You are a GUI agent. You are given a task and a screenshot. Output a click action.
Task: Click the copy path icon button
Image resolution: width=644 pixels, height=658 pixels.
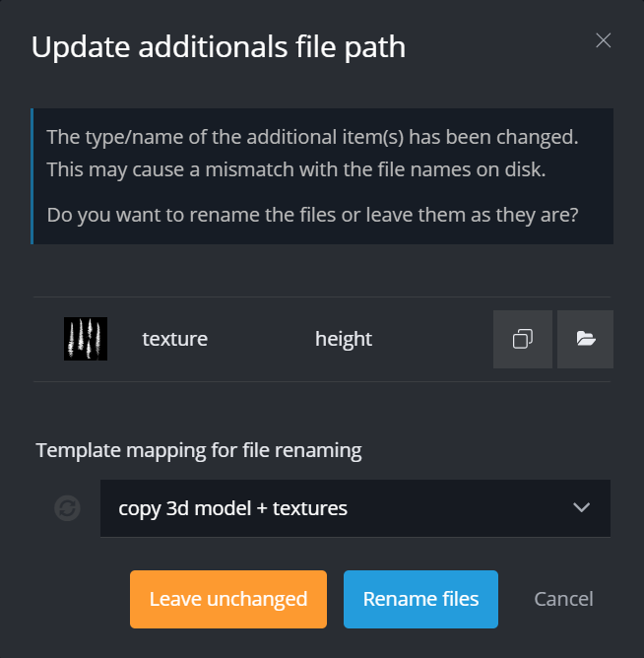click(523, 339)
